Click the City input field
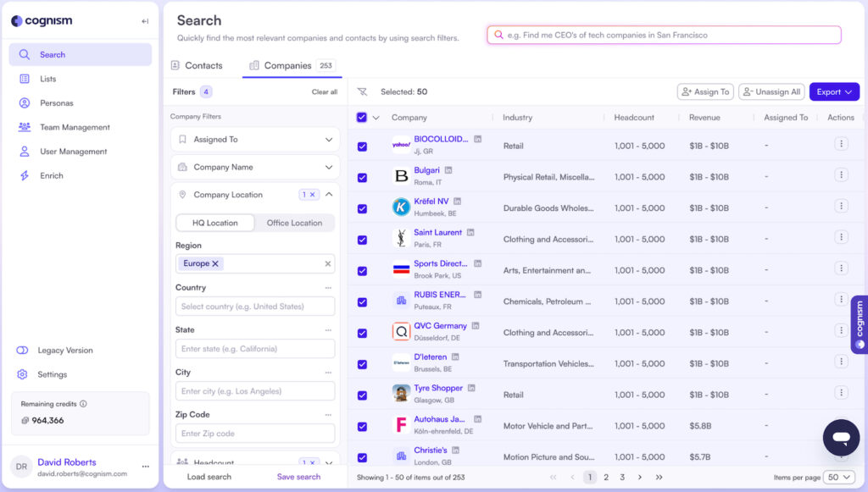868x492 pixels. click(x=255, y=391)
